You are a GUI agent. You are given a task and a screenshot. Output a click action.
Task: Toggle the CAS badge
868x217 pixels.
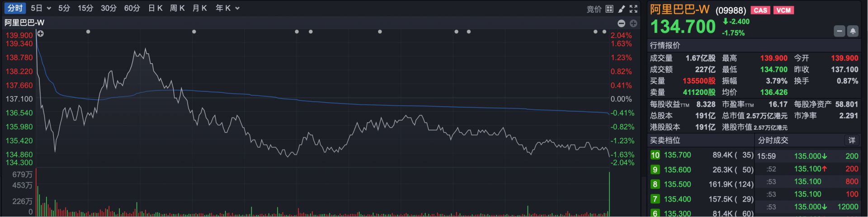[760, 10]
